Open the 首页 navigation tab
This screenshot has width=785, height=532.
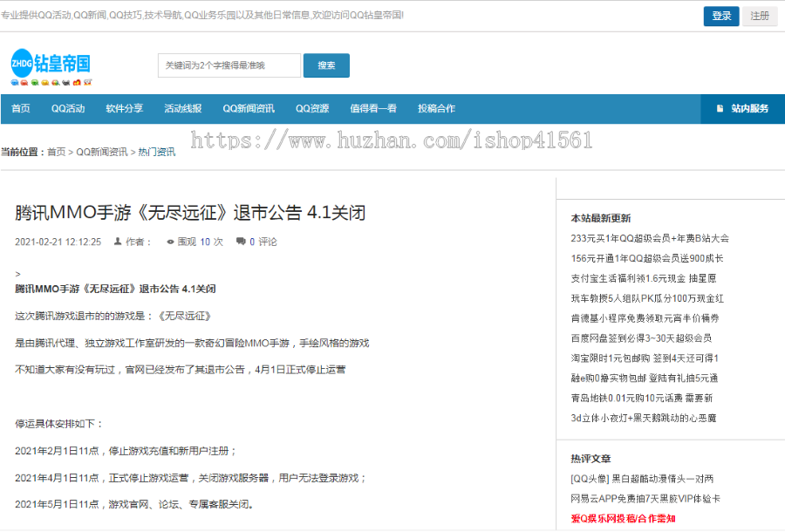(x=21, y=109)
